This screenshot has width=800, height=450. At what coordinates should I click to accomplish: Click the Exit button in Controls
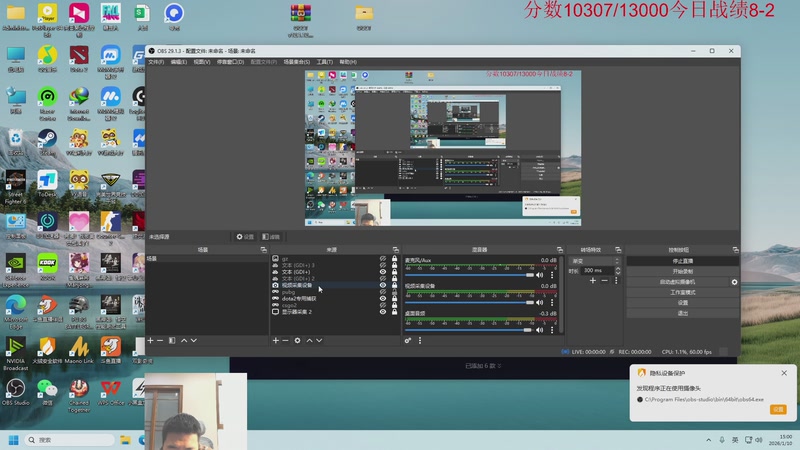point(683,313)
